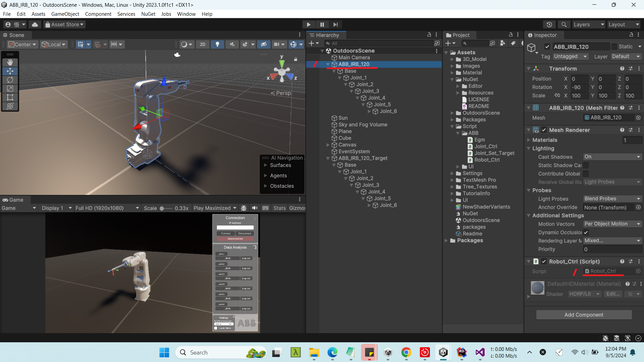Open the Undo History icon
This screenshot has width=644, height=362.
(x=549, y=24)
